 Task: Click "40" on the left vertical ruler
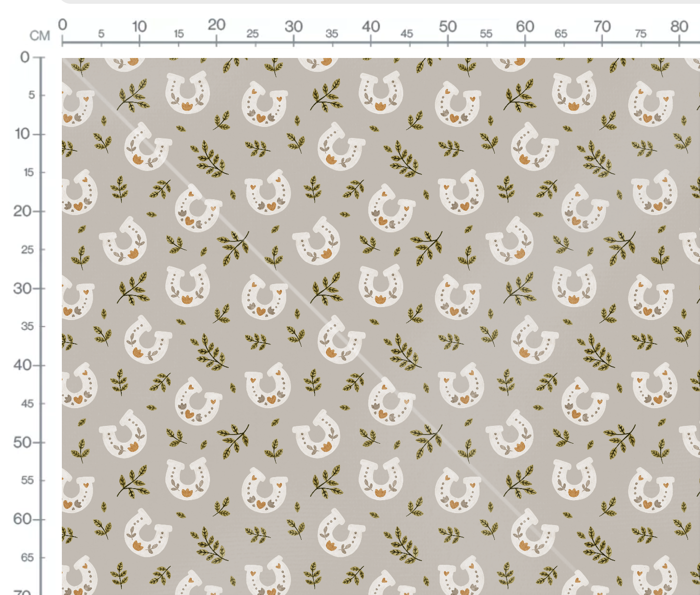click(x=22, y=365)
